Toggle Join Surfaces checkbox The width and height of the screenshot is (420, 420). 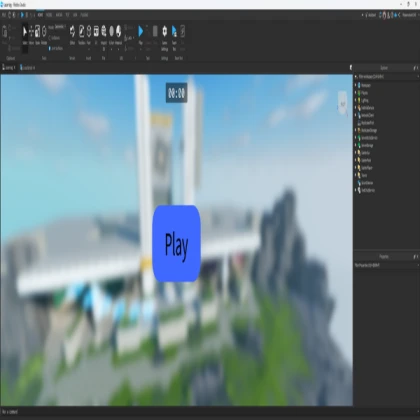[x=50, y=48]
